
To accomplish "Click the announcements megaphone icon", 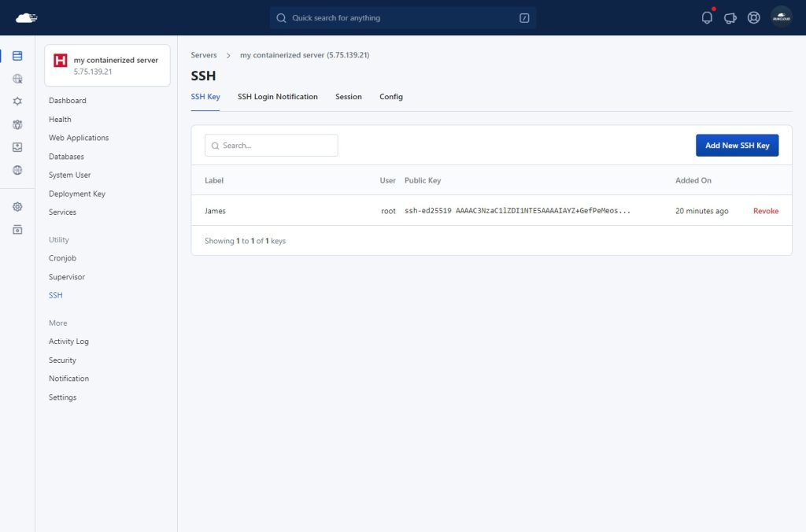I will (730, 18).
